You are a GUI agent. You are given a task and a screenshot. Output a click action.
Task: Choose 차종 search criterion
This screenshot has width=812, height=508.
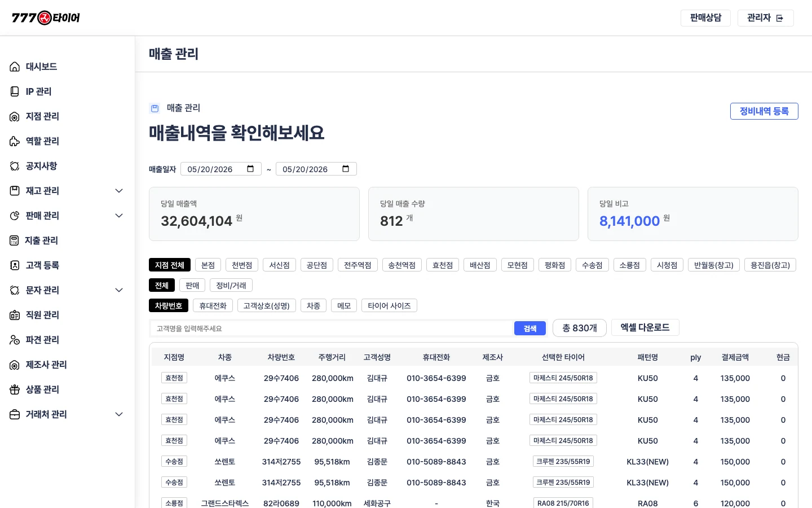(314, 306)
